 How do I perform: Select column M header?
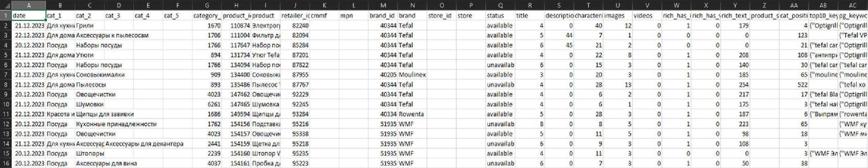pos(383,5)
